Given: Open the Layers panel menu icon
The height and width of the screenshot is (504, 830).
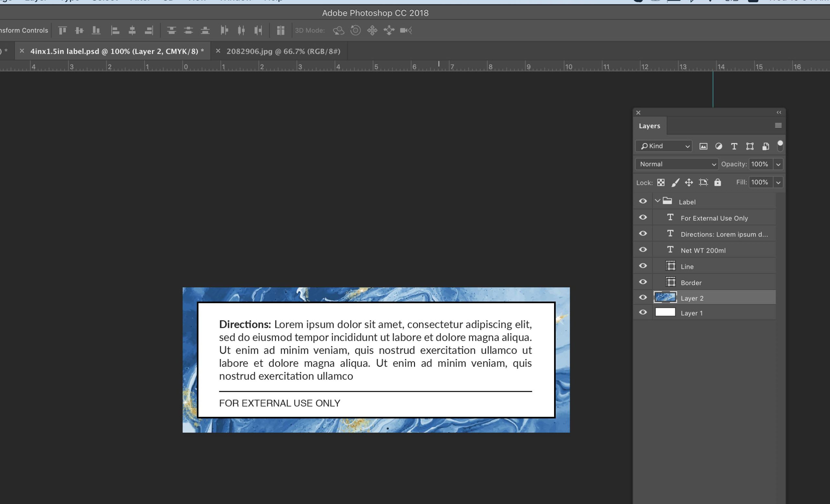Looking at the screenshot, I should pos(778,126).
